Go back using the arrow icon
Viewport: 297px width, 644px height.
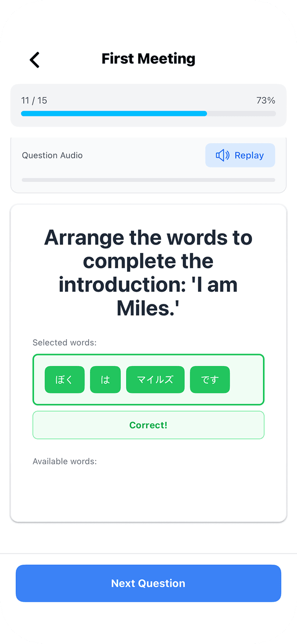(x=35, y=59)
